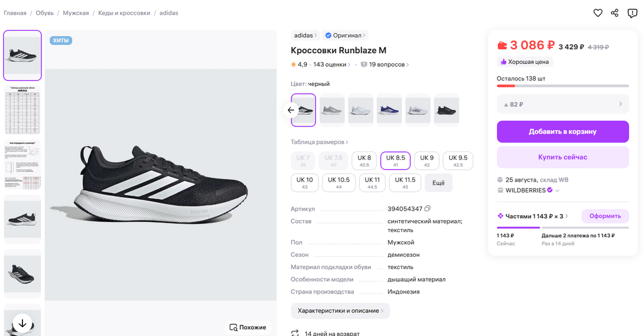Image resolution: width=644 pixels, height=336 pixels.
Task: Click the crossed-out old price 4 319 ₽
Action: [x=598, y=47]
